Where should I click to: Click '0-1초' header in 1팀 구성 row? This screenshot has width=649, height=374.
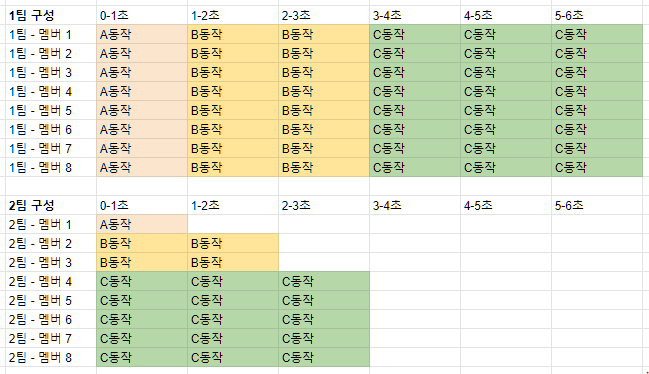click(x=142, y=15)
